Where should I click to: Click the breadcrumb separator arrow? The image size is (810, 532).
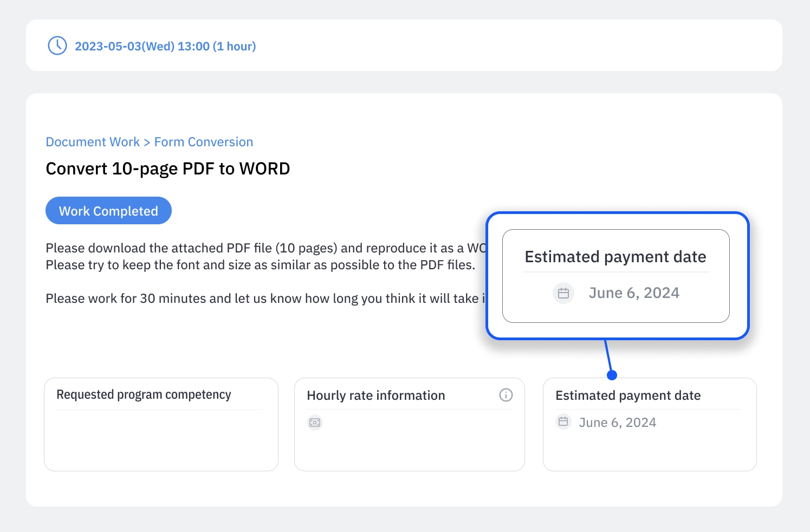coord(147,142)
